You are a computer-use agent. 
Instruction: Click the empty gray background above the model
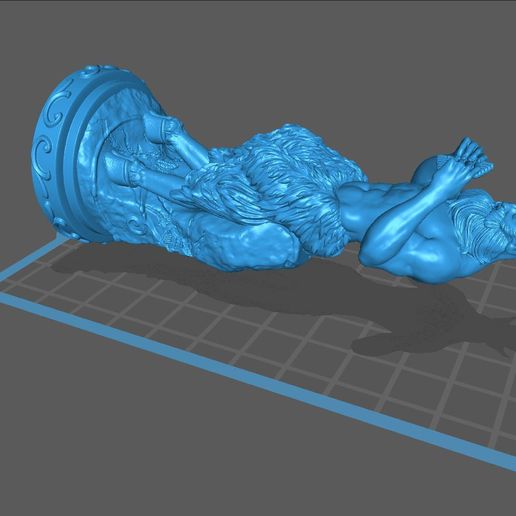pyautogui.click(x=267, y=50)
